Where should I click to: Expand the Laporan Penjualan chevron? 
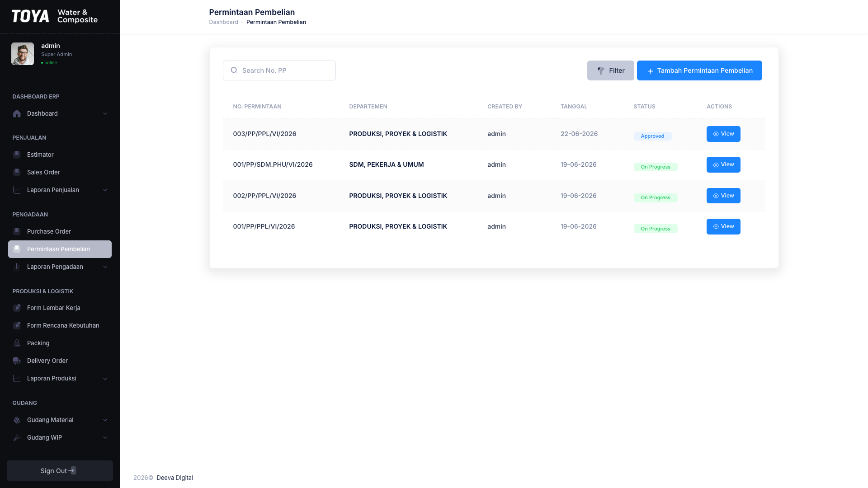coord(105,190)
